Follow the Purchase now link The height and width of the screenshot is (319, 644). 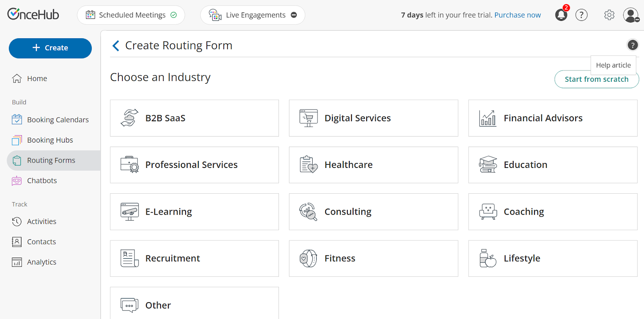click(517, 15)
